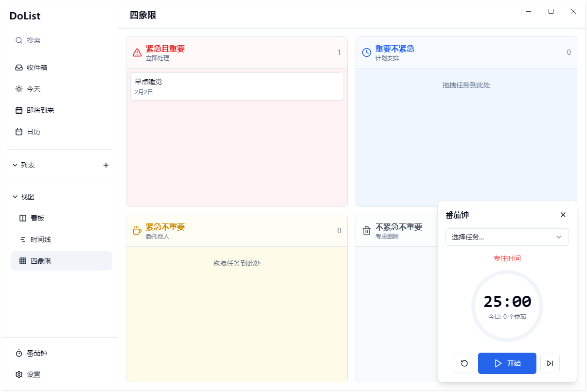
Task: Click the 收件箱 inbox icon
Action: [x=18, y=68]
